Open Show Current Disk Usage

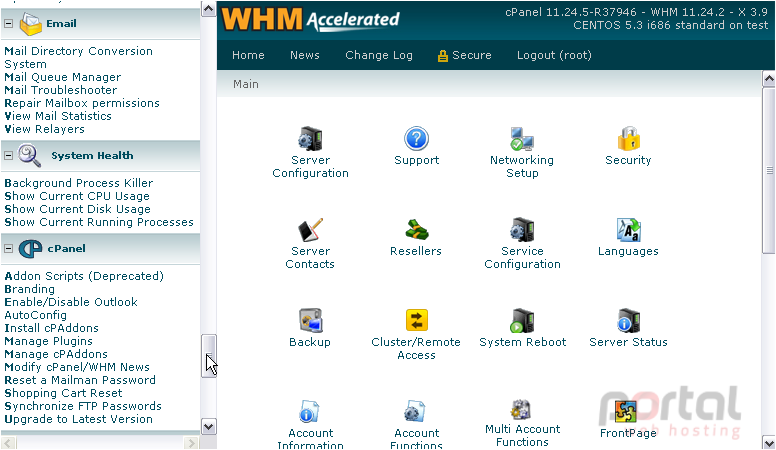[77, 209]
